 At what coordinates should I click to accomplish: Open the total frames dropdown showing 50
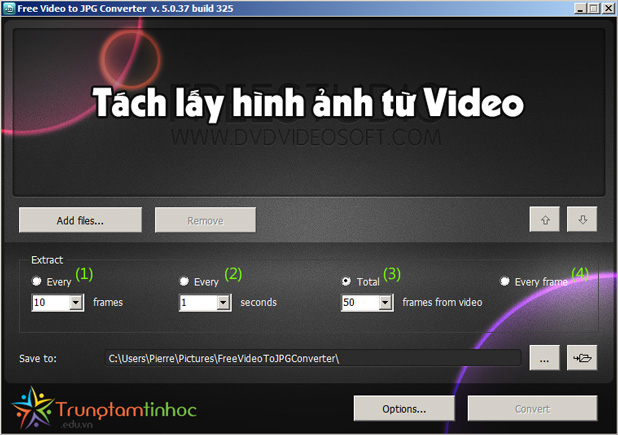pos(385,303)
